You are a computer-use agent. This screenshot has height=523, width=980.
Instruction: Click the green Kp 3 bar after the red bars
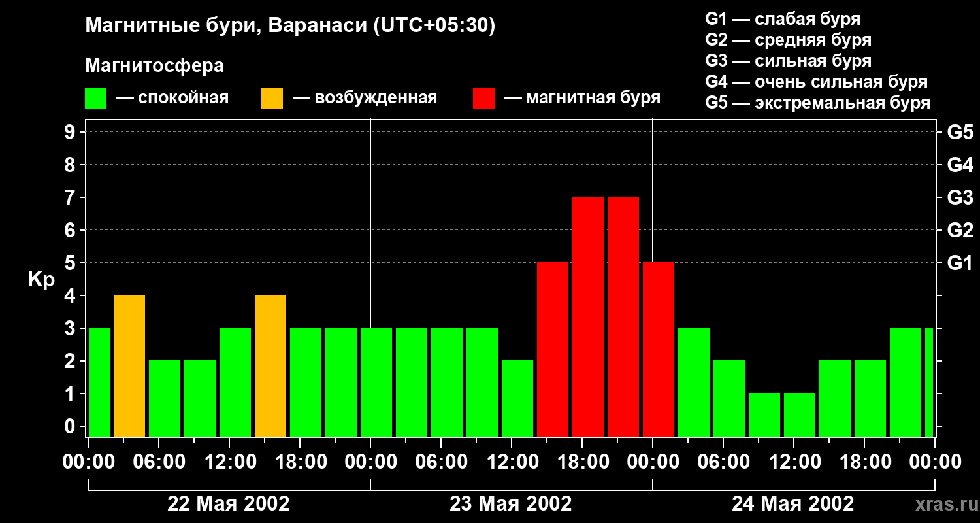click(x=694, y=382)
